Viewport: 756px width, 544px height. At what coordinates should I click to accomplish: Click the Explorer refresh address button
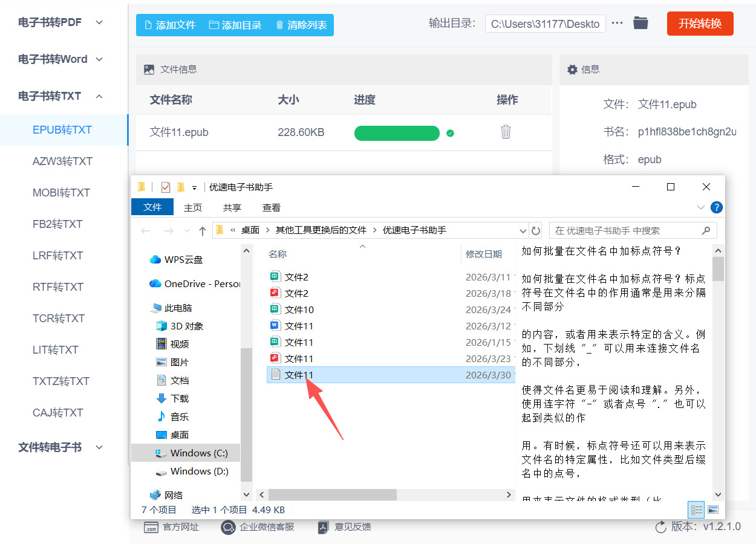tap(535, 230)
